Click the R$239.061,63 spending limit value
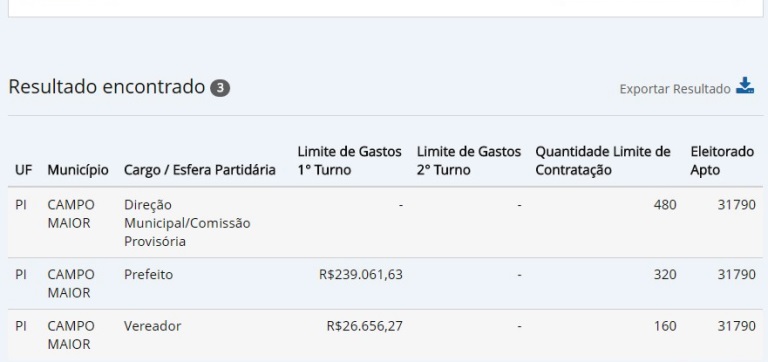The height and width of the screenshot is (362, 768). 361,274
